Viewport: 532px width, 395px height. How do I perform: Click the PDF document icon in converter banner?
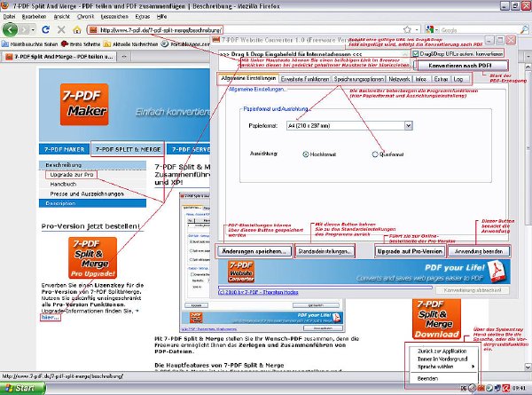click(x=497, y=272)
